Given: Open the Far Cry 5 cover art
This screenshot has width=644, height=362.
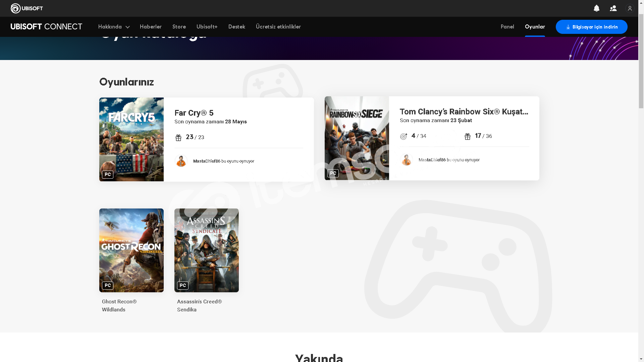Looking at the screenshot, I should point(131,139).
